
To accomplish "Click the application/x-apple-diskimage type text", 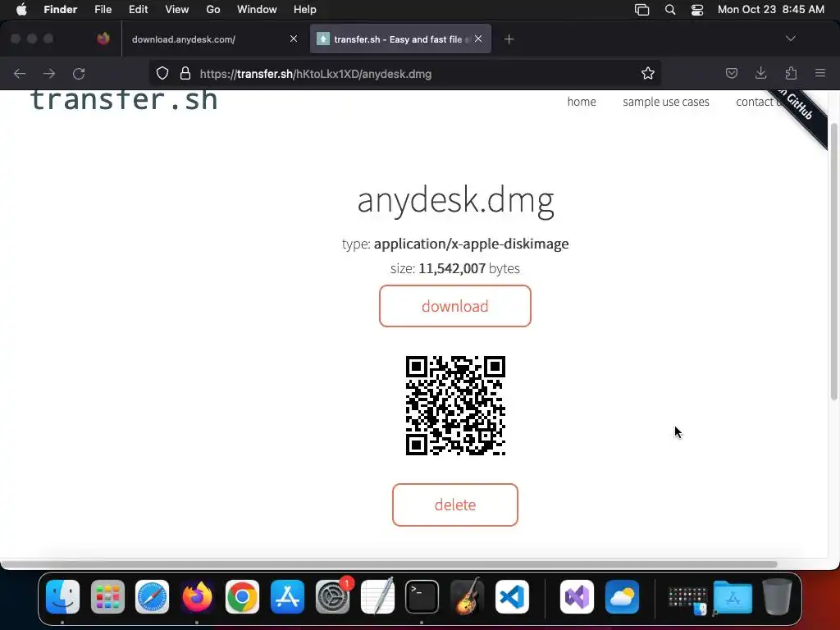I will pos(471,244).
